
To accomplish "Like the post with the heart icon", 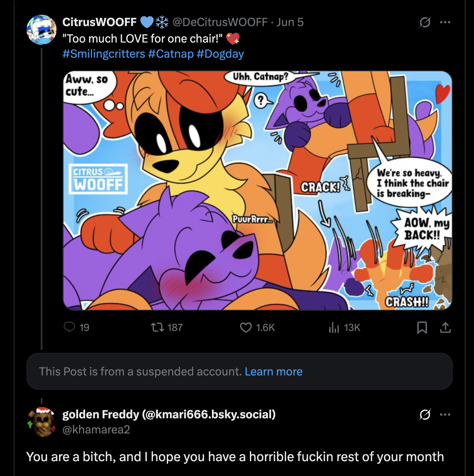I will pos(246,327).
